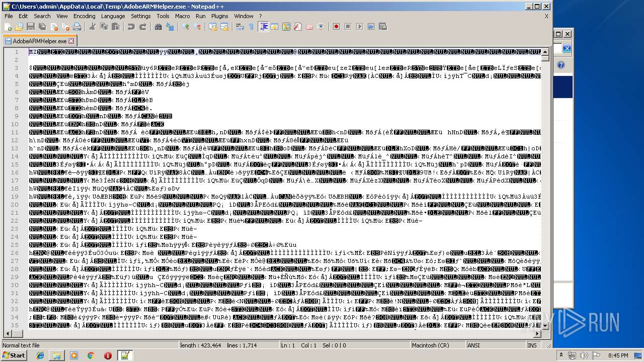Toggle Folder as Workspace panel icon
The height and width of the screenshot is (362, 644).
pyautogui.click(x=309, y=27)
